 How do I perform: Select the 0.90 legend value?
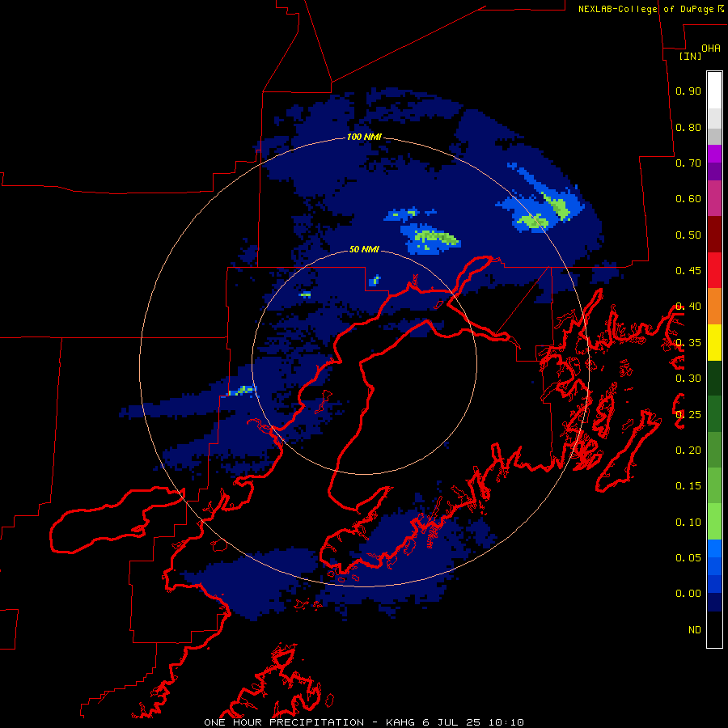click(688, 91)
